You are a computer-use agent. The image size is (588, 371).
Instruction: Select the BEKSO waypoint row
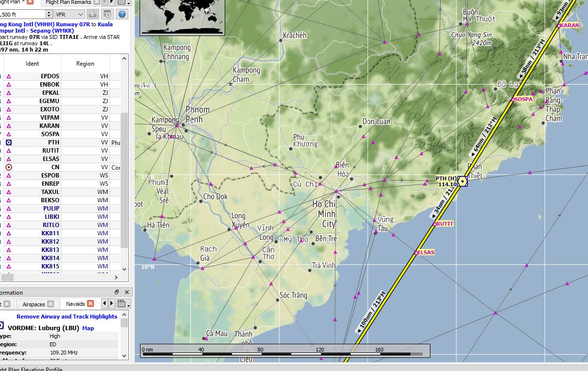[60, 200]
